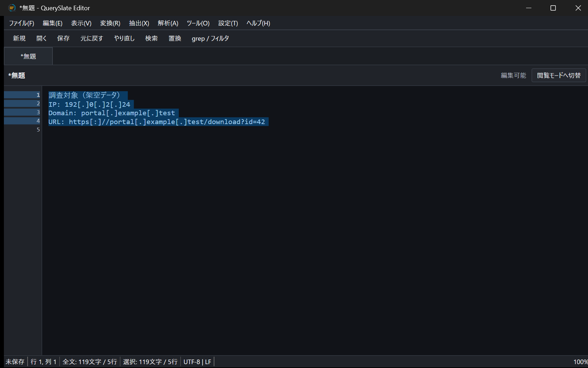Click the Domain: portal[.]example[.]test line
This screenshot has height=368, width=588.
(112, 113)
